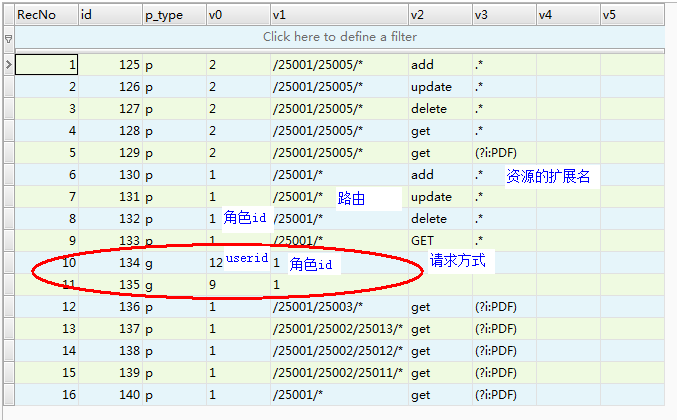The image size is (677, 420).
Task: Click the '/25001/25002/25012/*' route cell
Action: point(339,351)
